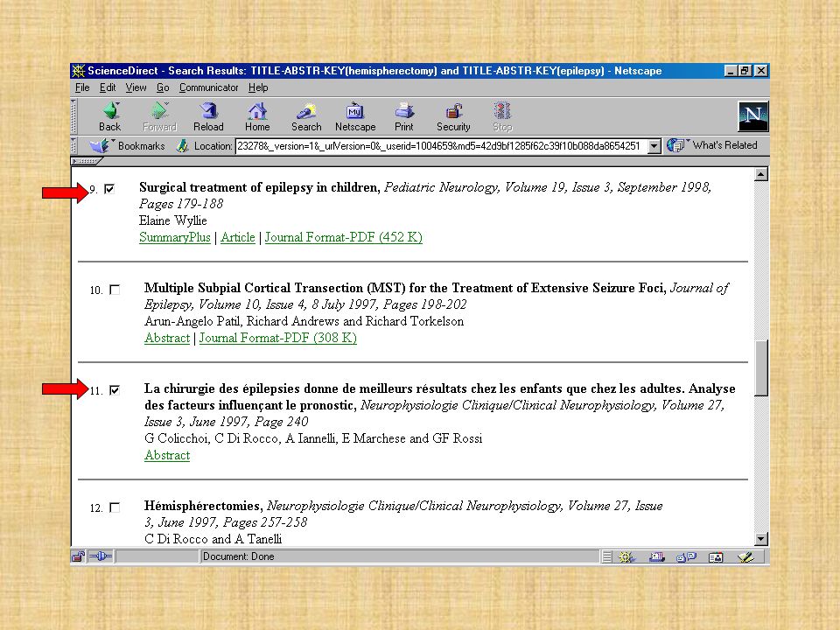Go to the Home page icon
Screen dimensions: 840x630
pyautogui.click(x=257, y=116)
